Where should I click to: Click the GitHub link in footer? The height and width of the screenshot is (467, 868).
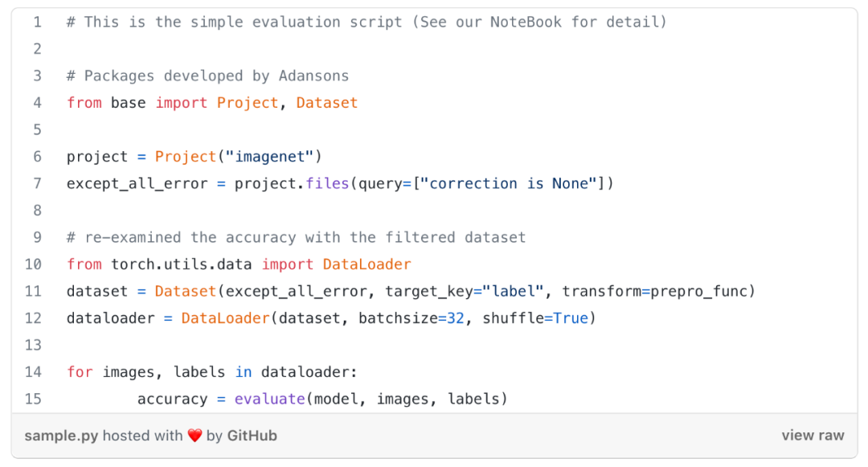pyautogui.click(x=252, y=436)
